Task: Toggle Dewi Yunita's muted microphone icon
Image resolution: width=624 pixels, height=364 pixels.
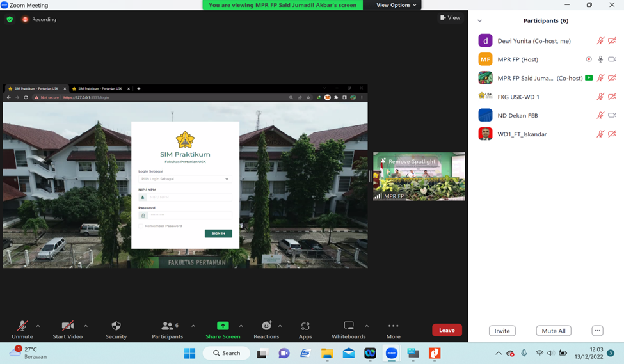Action: pyautogui.click(x=600, y=40)
